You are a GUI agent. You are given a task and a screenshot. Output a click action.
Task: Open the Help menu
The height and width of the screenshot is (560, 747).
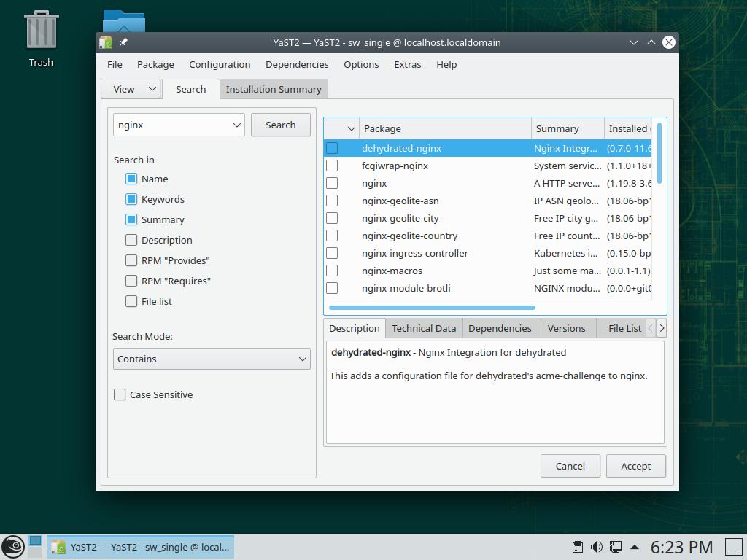447,64
